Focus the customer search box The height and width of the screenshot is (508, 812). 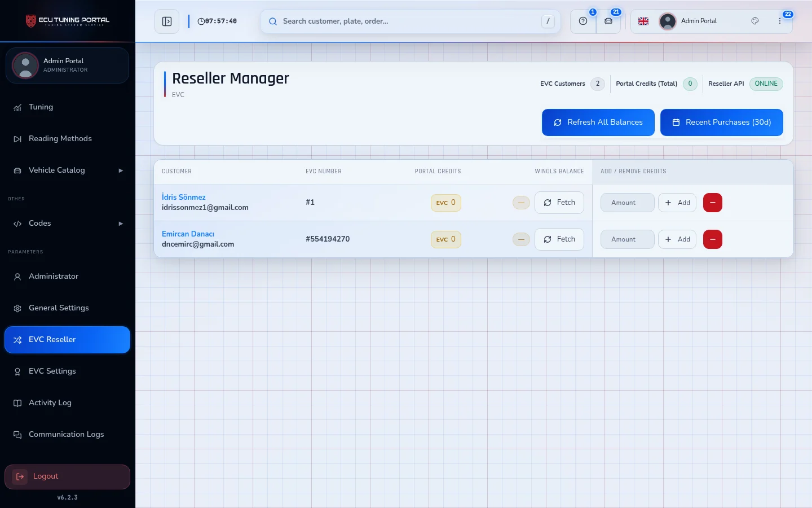[411, 21]
